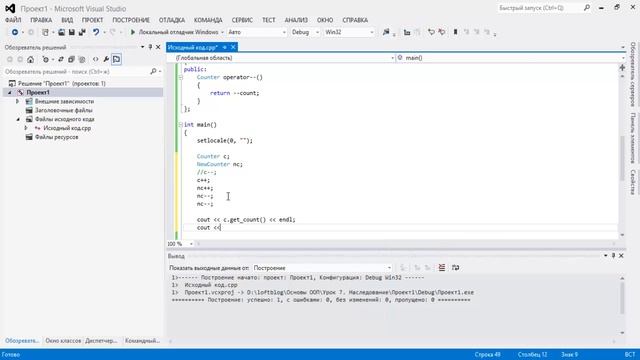The image size is (640, 360).
Task: Open Properties via wrench icon in Solution Explorer
Action: 106,60
